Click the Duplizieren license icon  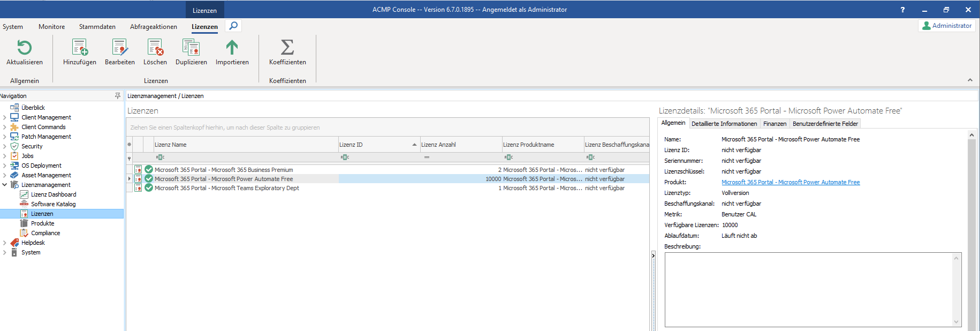[191, 48]
